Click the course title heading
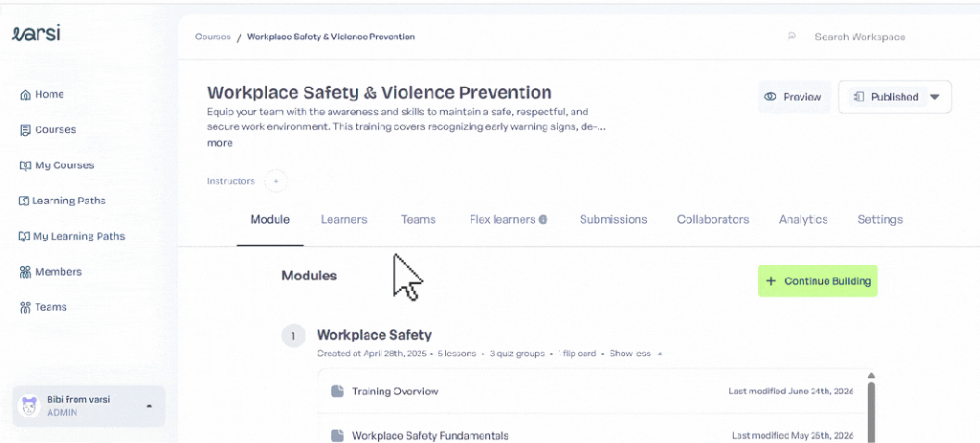This screenshot has height=443, width=980. (379, 93)
